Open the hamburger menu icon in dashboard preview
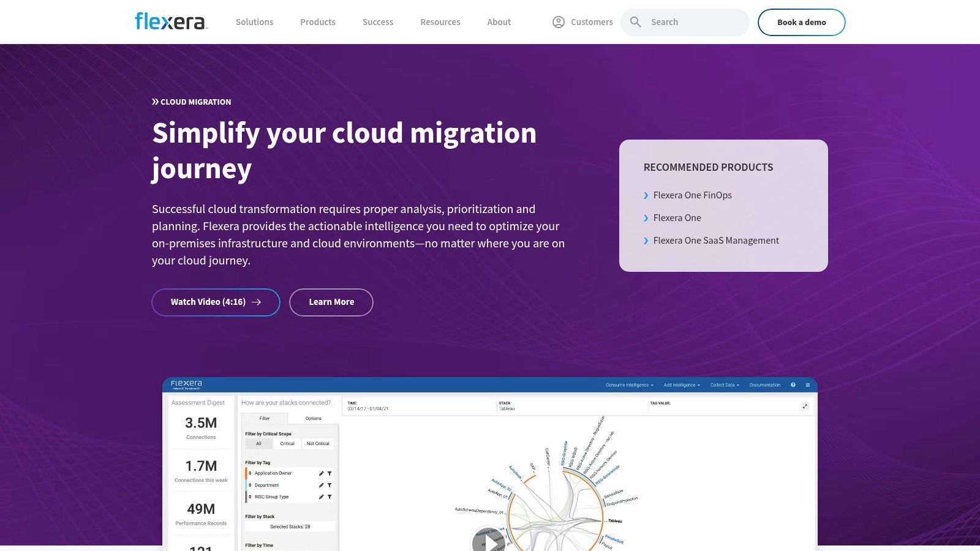 (x=807, y=385)
